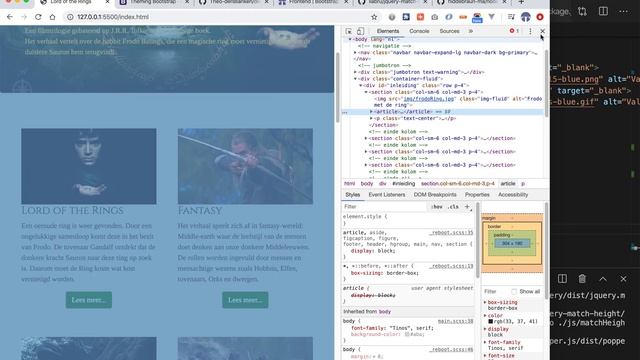Viewport: 640px width, 360px height.
Task: Select the section.col-sm-6 breadcrumb item
Action: click(x=458, y=184)
